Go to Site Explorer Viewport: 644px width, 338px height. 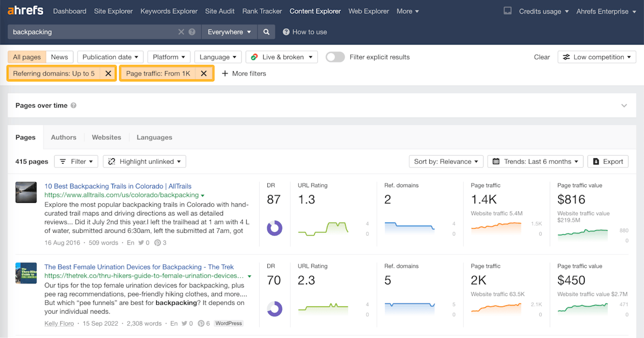(114, 11)
